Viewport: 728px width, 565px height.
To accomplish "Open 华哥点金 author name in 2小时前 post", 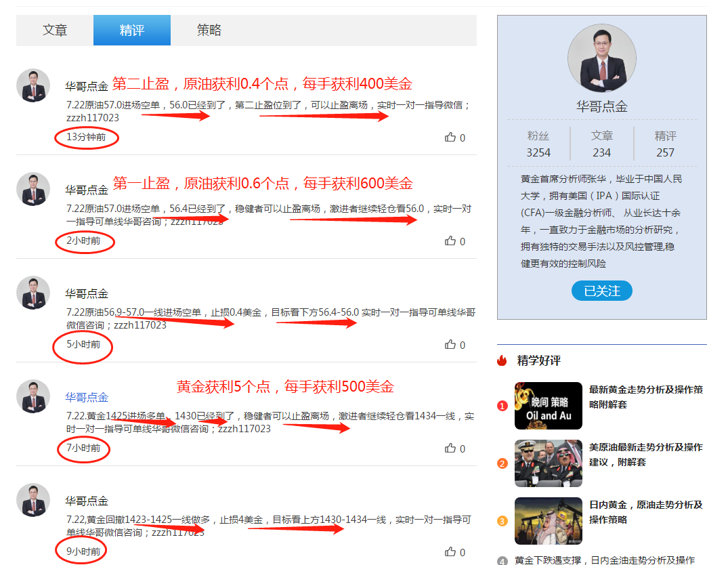I will point(87,190).
